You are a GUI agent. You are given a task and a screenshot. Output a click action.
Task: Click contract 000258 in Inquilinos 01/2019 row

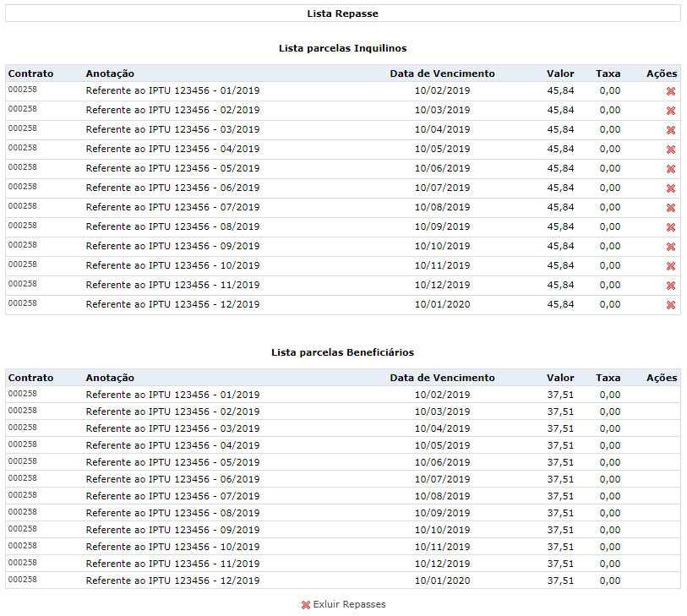[22, 90]
